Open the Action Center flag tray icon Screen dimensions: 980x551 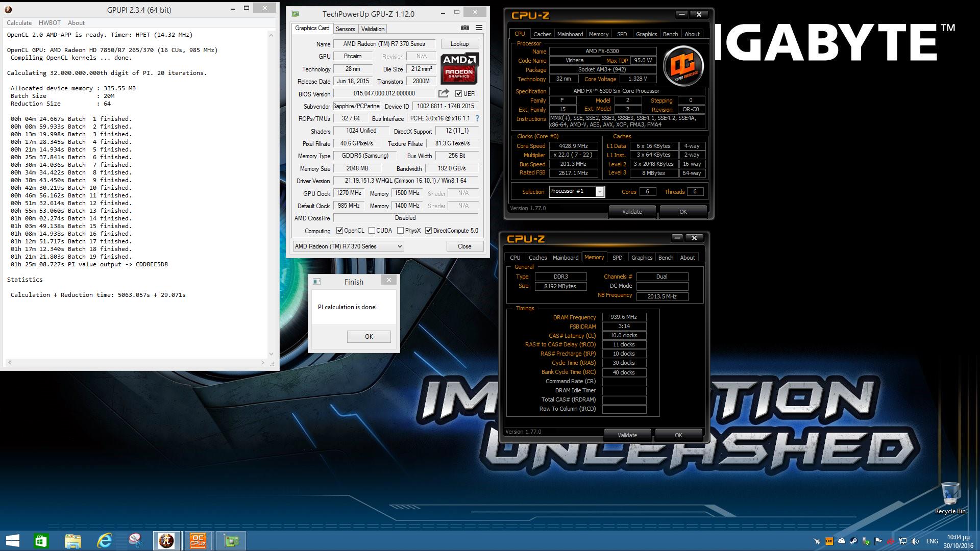click(878, 541)
